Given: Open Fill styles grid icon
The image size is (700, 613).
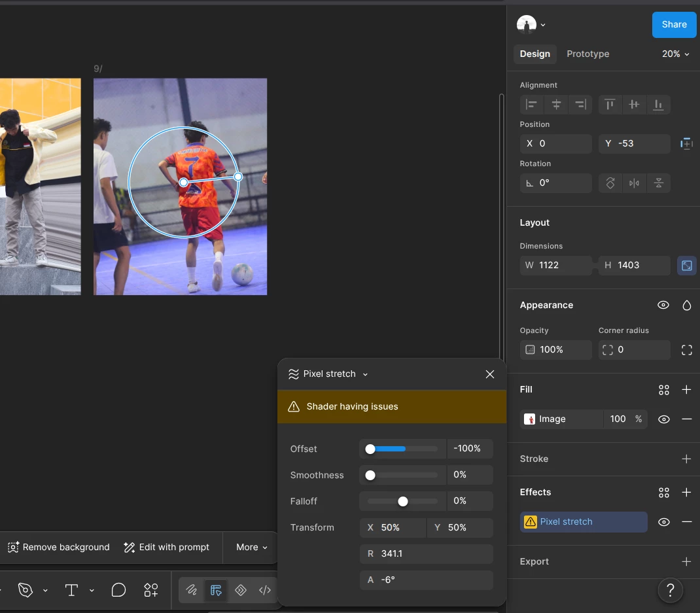Looking at the screenshot, I should point(664,390).
